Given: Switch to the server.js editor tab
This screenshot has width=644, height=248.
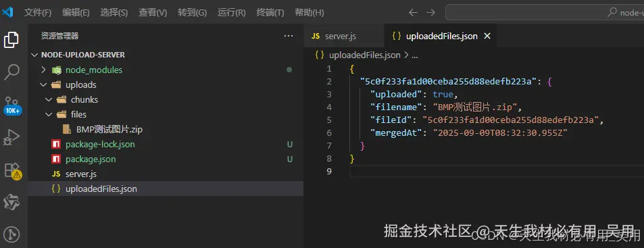Looking at the screenshot, I should (344, 36).
